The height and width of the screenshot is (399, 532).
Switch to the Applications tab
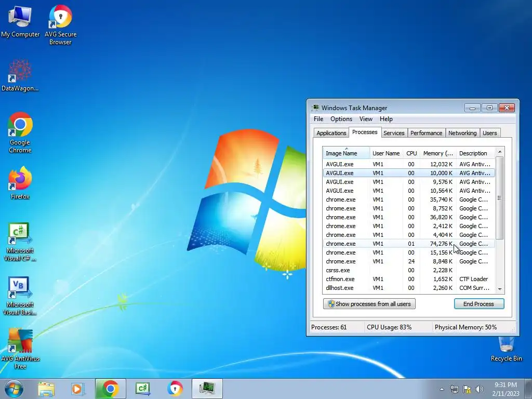pos(331,133)
